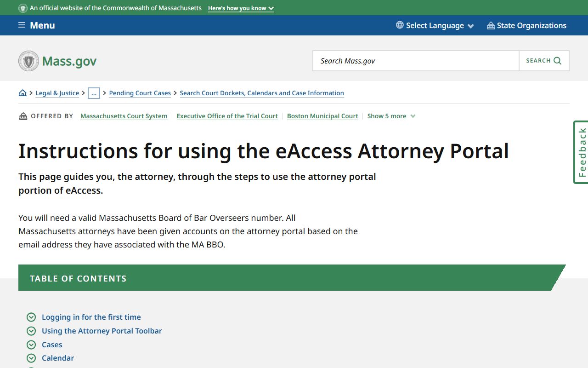Open Executive Office of the Trial Court link
Screen dimensions: 588x368
(x=227, y=116)
